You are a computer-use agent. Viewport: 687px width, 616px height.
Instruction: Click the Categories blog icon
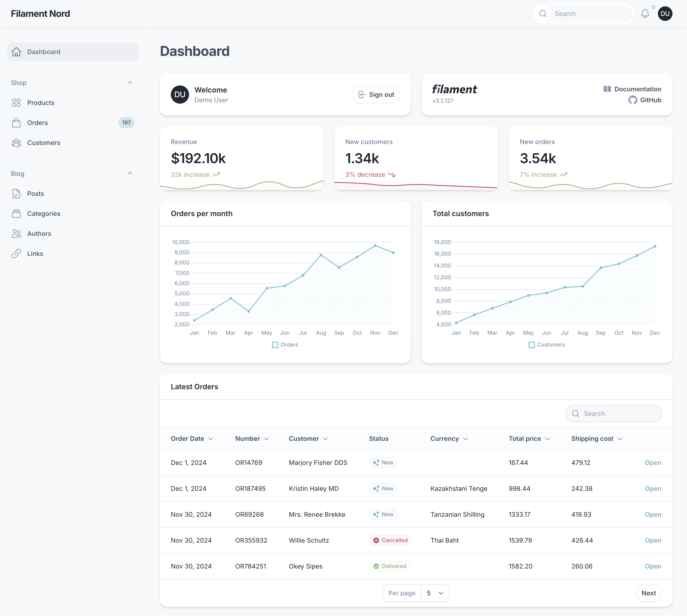point(17,213)
